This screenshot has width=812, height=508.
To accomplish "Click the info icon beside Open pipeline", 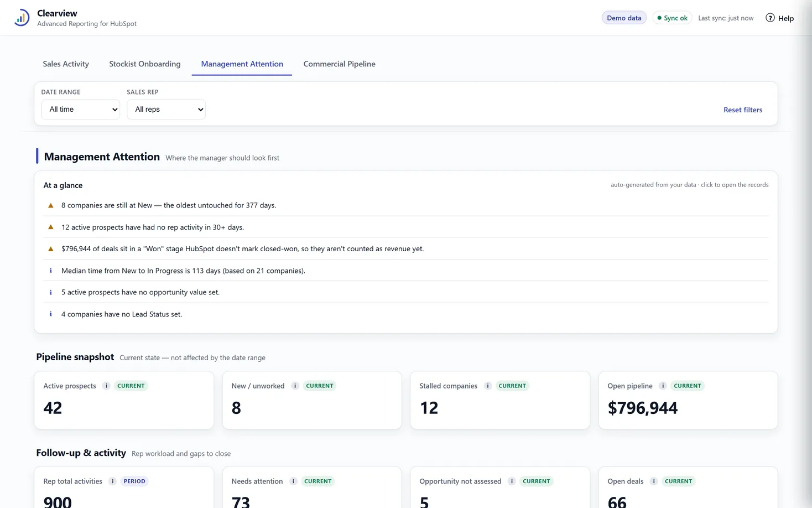I will pos(663,386).
